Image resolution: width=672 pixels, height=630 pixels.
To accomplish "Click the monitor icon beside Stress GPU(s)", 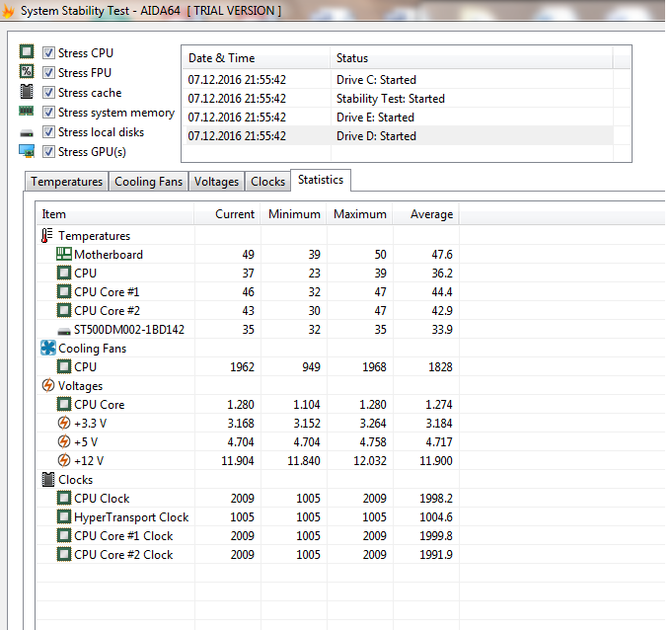I will (x=27, y=151).
